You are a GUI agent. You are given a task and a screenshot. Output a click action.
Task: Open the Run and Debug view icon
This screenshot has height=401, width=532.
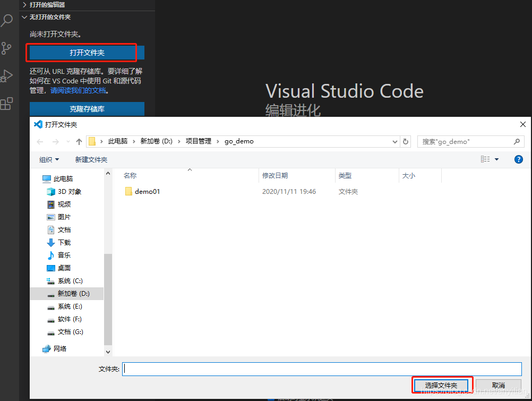point(6,76)
